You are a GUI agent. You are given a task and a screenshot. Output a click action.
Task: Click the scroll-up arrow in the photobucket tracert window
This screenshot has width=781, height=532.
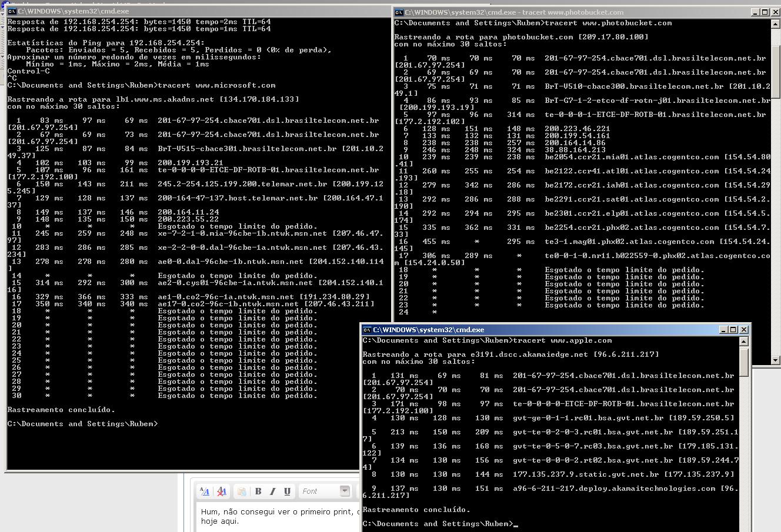(x=776, y=24)
